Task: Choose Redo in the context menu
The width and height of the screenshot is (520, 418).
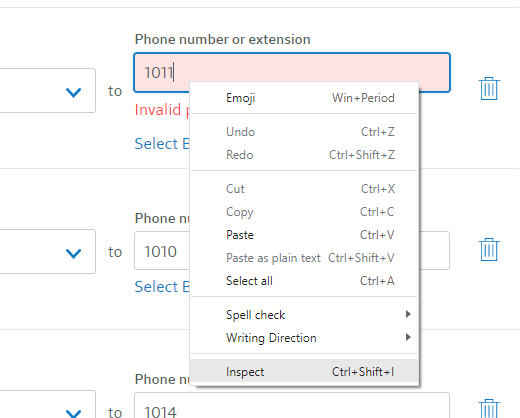Action: (x=304, y=155)
